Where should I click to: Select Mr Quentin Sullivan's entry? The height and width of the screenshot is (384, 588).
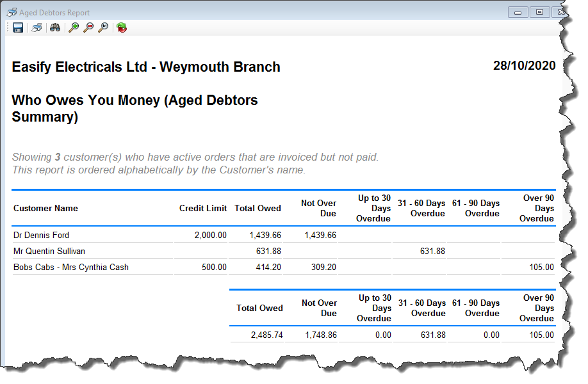(48, 251)
